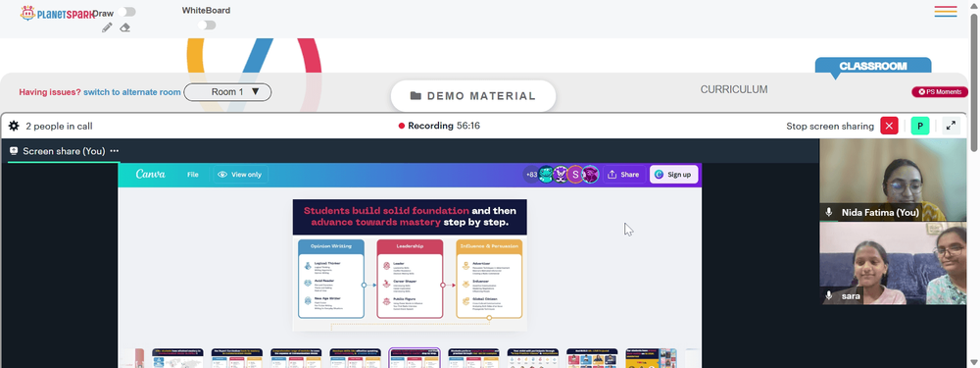Click the screen share monitor icon

pyautogui.click(x=14, y=151)
